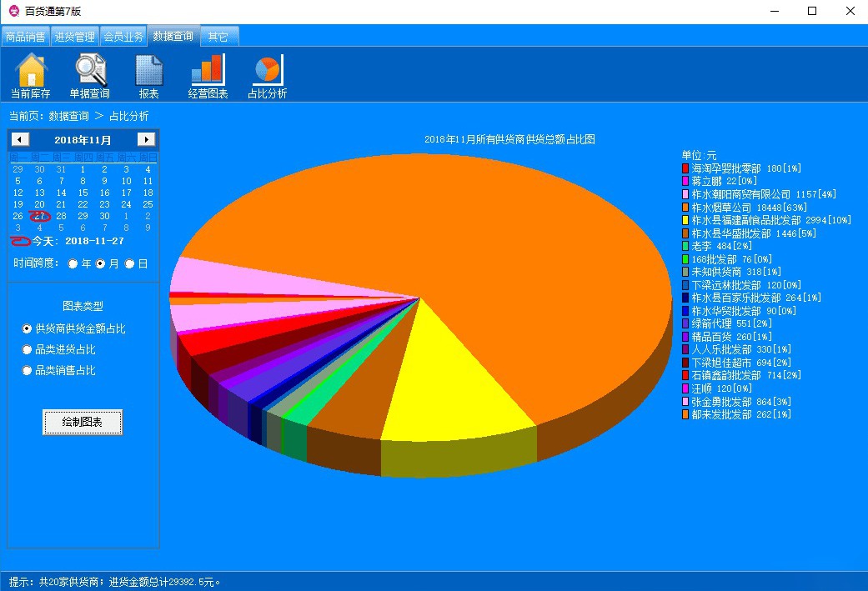This screenshot has height=591, width=868.
Task: Click 海淘孕婴批零部 red legend swatch
Action: pos(685,168)
